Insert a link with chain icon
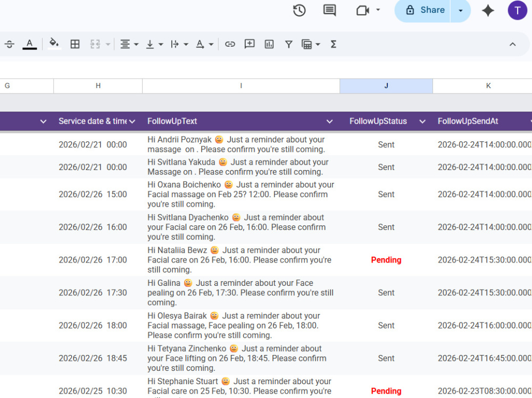Viewport: 532px width, 398px height. pos(230,44)
